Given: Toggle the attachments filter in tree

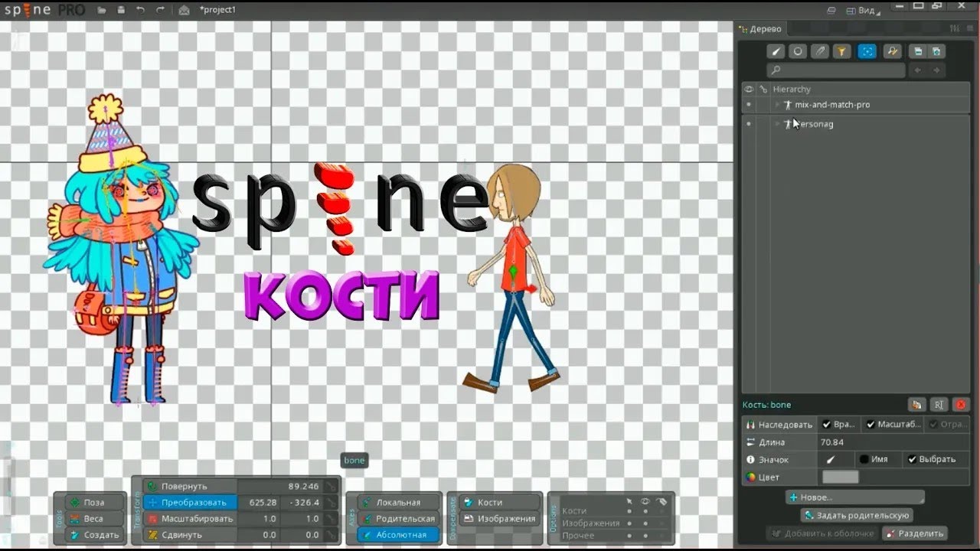Looking at the screenshot, I should (820, 51).
